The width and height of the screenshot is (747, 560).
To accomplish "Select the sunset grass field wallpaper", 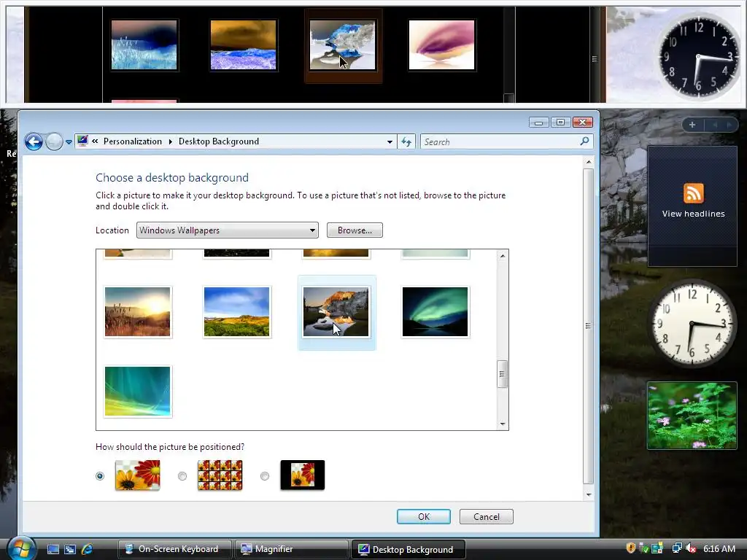I will pos(138,312).
